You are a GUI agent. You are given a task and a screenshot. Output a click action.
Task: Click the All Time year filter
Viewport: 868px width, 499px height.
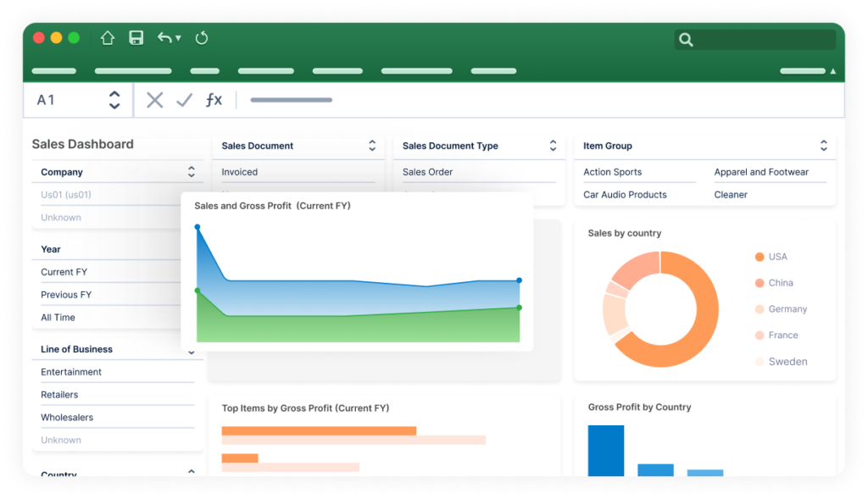tap(56, 317)
